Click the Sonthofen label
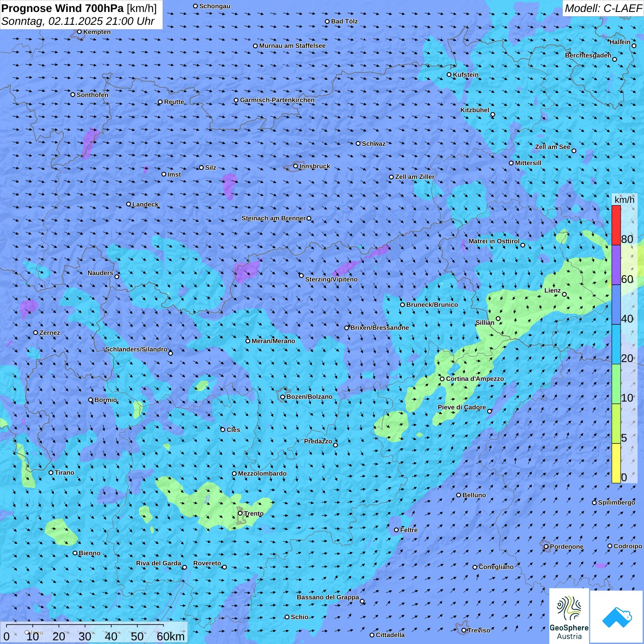This screenshot has width=644, height=644. point(92,95)
